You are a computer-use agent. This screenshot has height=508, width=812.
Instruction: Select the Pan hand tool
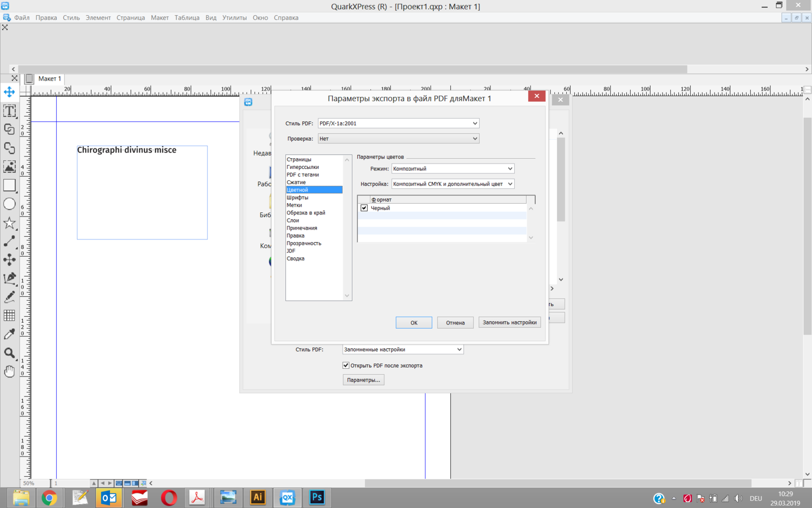(x=9, y=372)
